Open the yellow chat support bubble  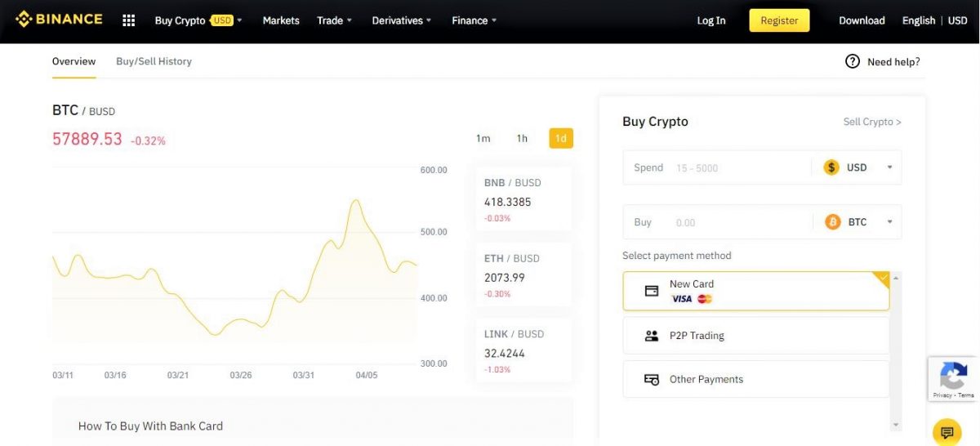pyautogui.click(x=947, y=431)
